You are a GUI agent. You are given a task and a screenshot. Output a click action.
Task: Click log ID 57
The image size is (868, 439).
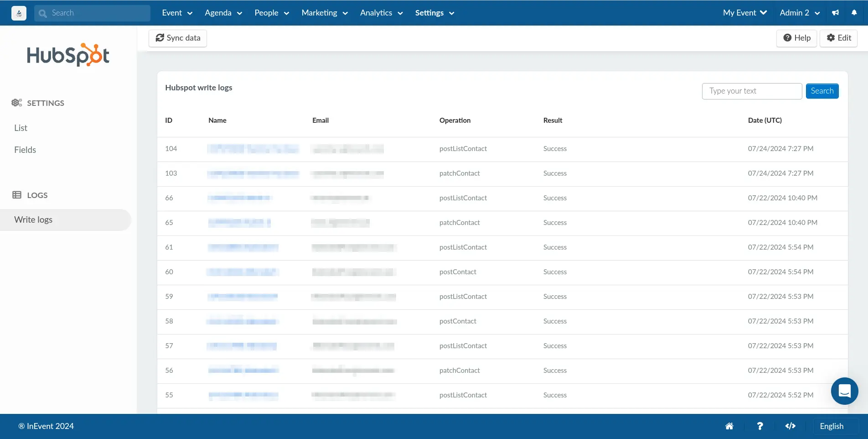pos(169,346)
